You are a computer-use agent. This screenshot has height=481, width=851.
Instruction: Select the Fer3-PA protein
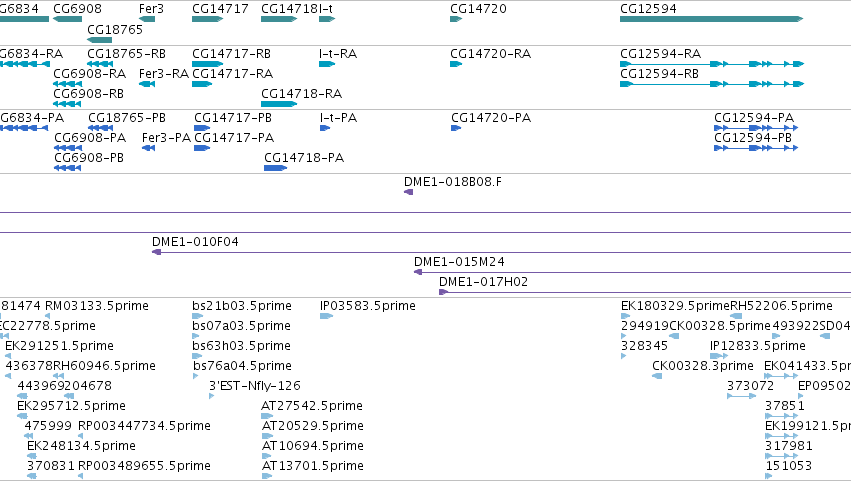click(x=148, y=148)
